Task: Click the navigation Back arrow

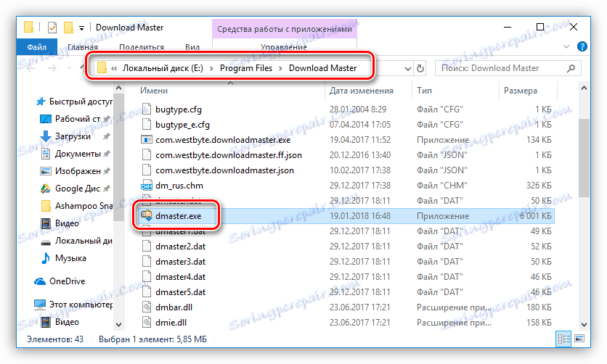Action: click(x=31, y=68)
